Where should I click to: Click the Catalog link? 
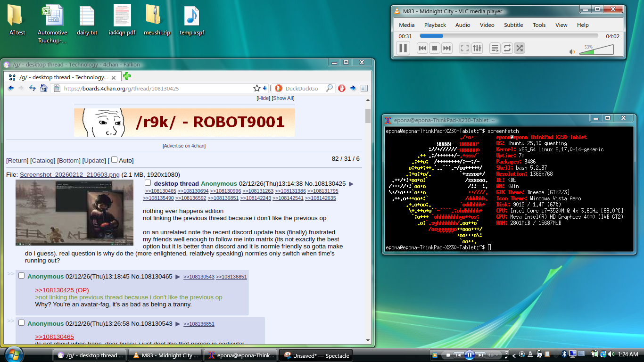click(x=42, y=161)
